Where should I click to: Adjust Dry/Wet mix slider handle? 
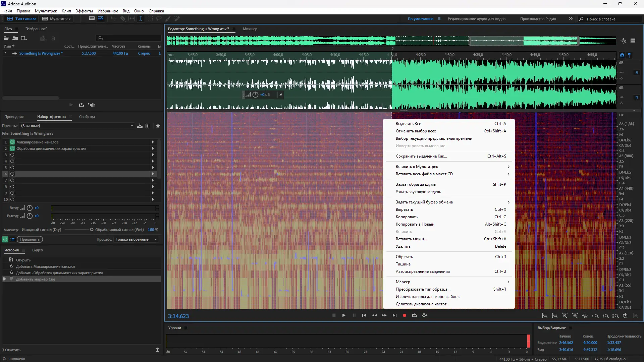click(92, 230)
